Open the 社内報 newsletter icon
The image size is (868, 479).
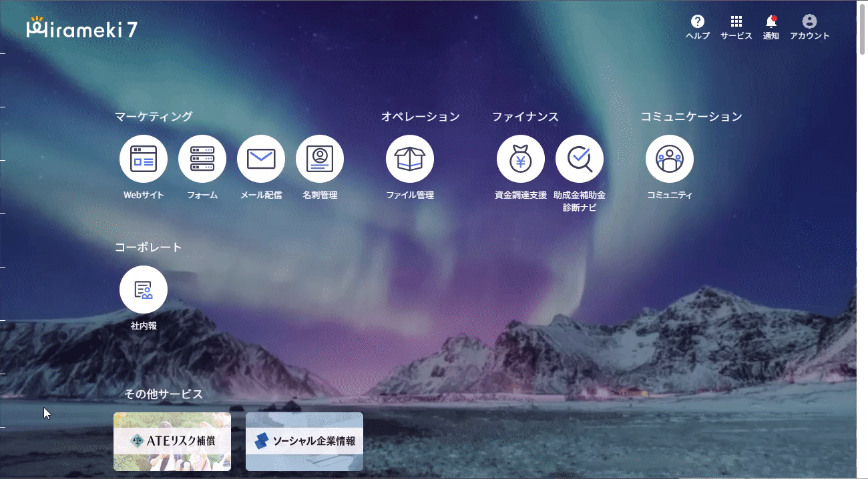[x=144, y=290]
